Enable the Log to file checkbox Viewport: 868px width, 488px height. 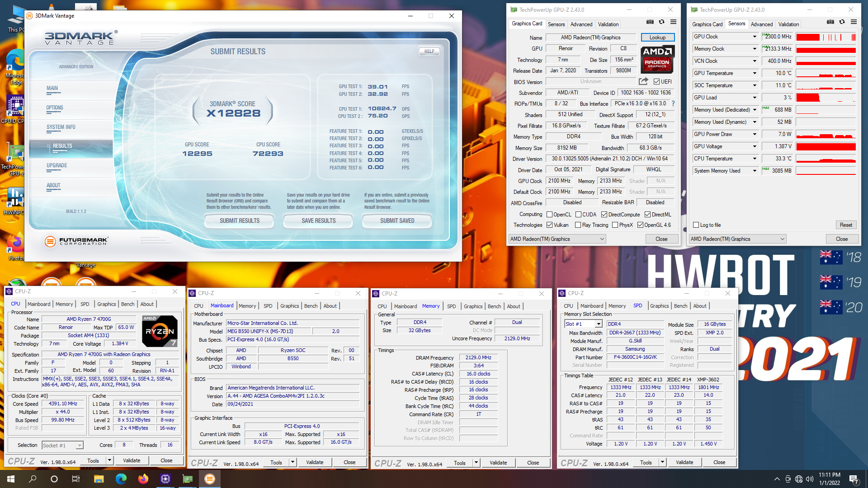tap(696, 225)
